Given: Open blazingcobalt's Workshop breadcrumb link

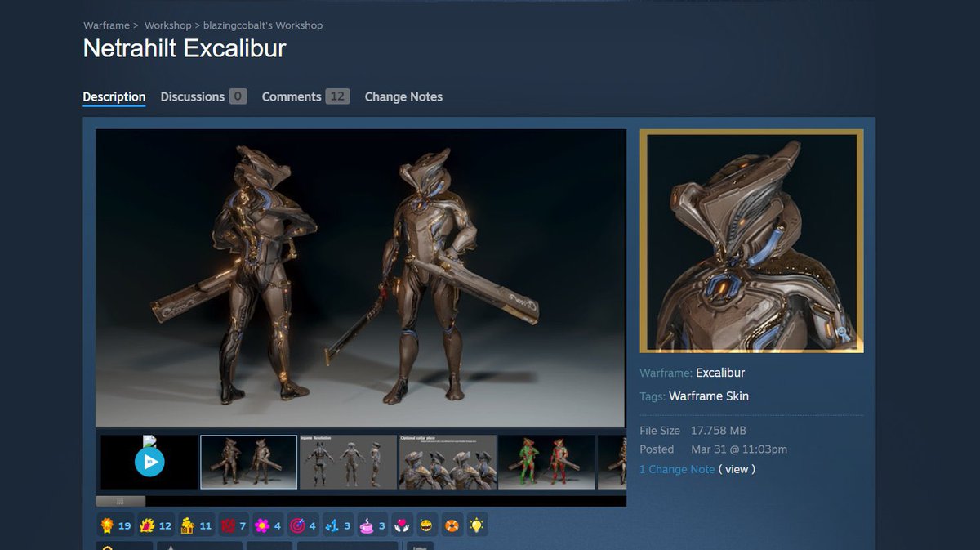Looking at the screenshot, I should [x=263, y=25].
